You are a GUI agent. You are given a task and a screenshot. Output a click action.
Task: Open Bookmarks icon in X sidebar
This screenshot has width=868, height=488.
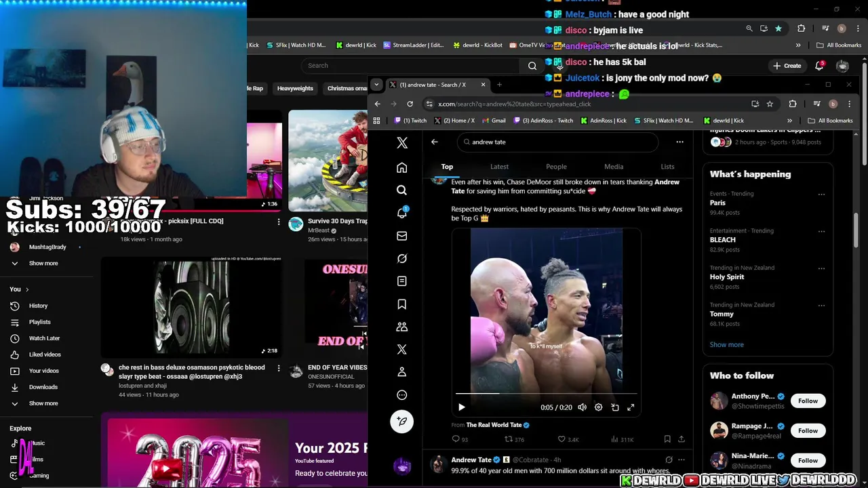click(x=401, y=304)
